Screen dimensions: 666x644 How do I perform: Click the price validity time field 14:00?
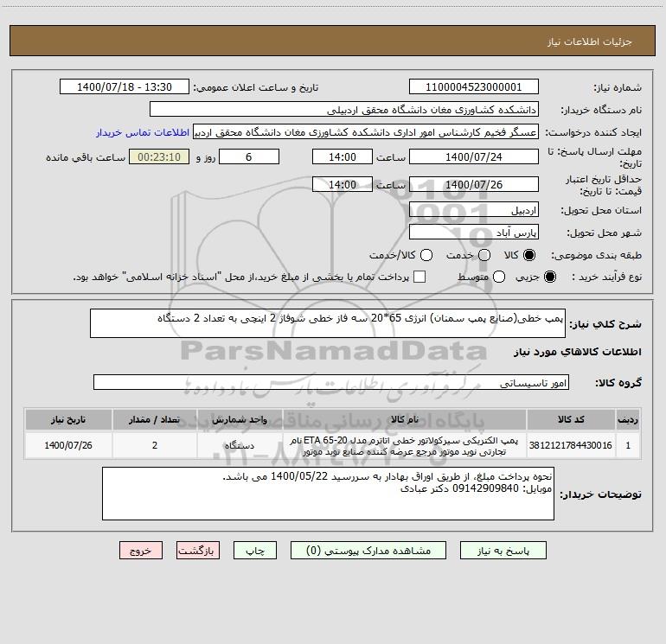(343, 184)
